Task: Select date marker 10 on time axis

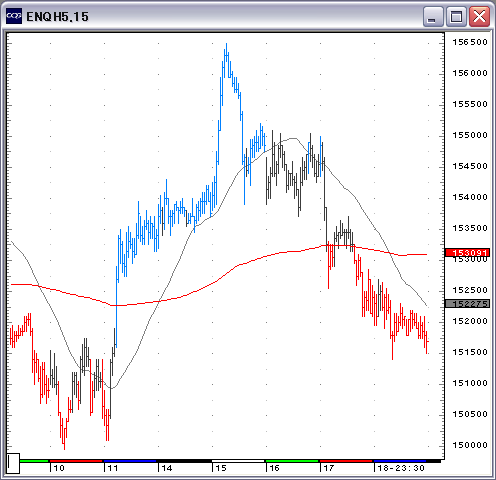Action: coord(59,468)
